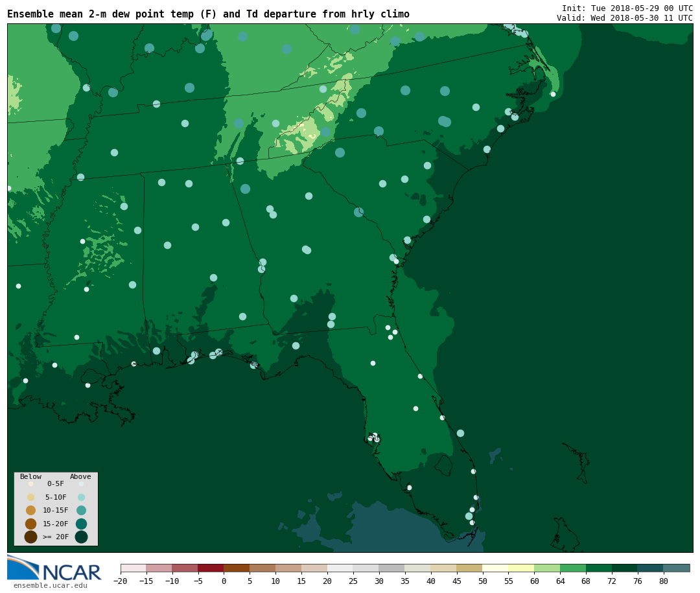
Task: Pick the dark green swatch between 72 and 76
Action: [625, 568]
